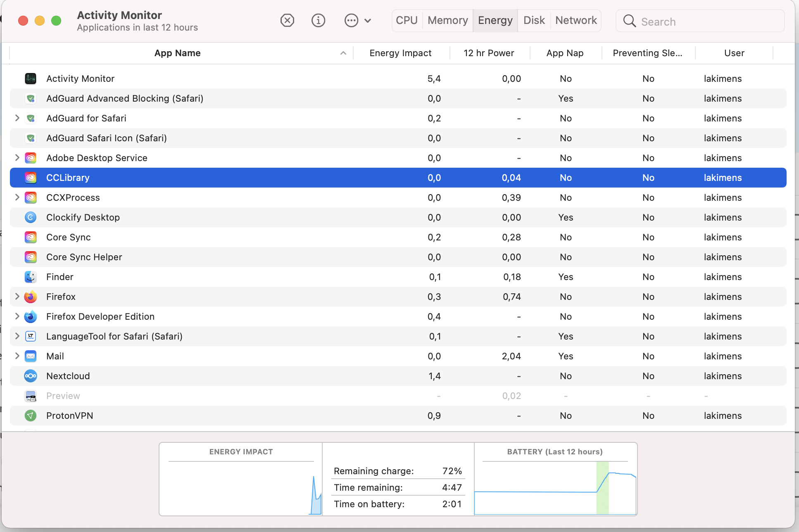Screen dimensions: 799x532
Task: Click the Clockify Desktop icon
Action: pyautogui.click(x=31, y=217)
